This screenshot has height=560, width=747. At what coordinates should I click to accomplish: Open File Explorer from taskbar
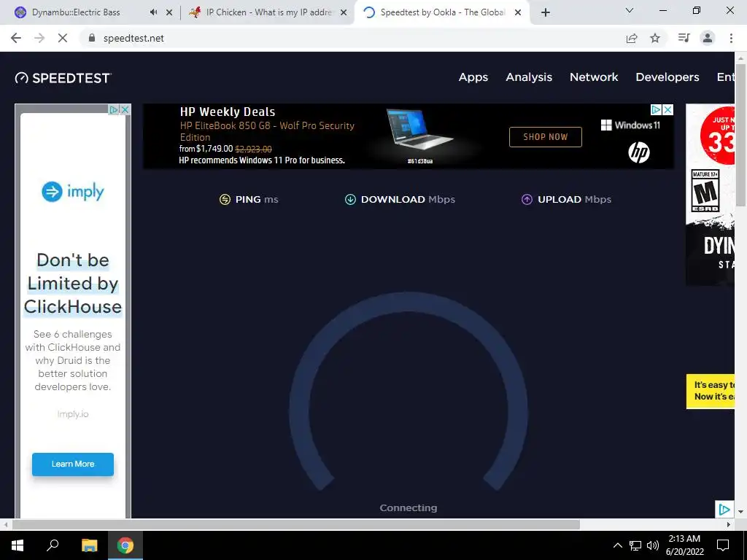(x=89, y=545)
